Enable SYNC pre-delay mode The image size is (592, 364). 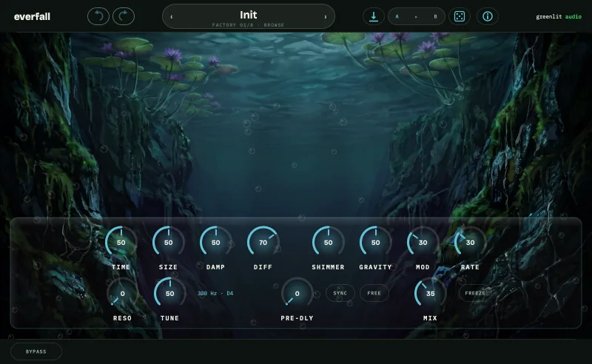(340, 293)
